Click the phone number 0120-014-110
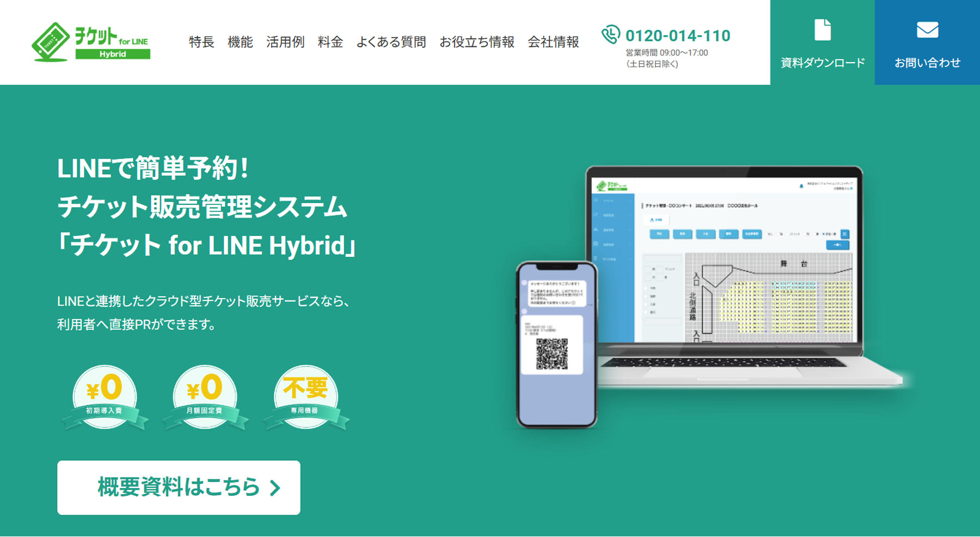 (678, 35)
